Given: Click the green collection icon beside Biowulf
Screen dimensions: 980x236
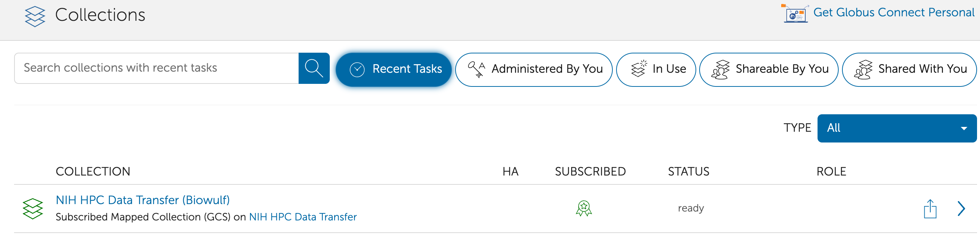Looking at the screenshot, I should click(x=33, y=209).
